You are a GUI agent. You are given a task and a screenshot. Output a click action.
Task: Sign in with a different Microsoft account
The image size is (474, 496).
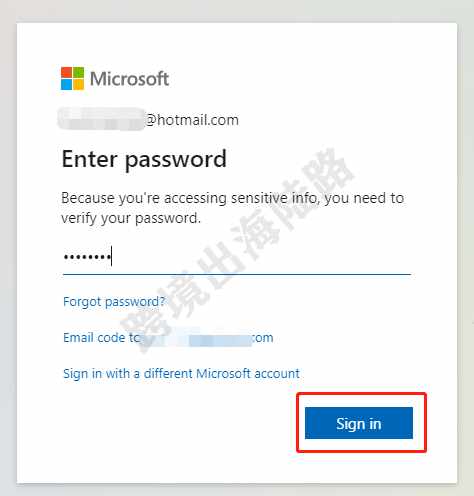pos(181,374)
